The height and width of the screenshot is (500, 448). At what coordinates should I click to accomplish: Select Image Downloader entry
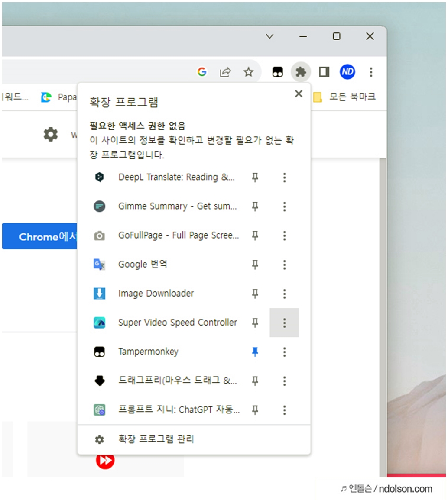click(x=156, y=294)
